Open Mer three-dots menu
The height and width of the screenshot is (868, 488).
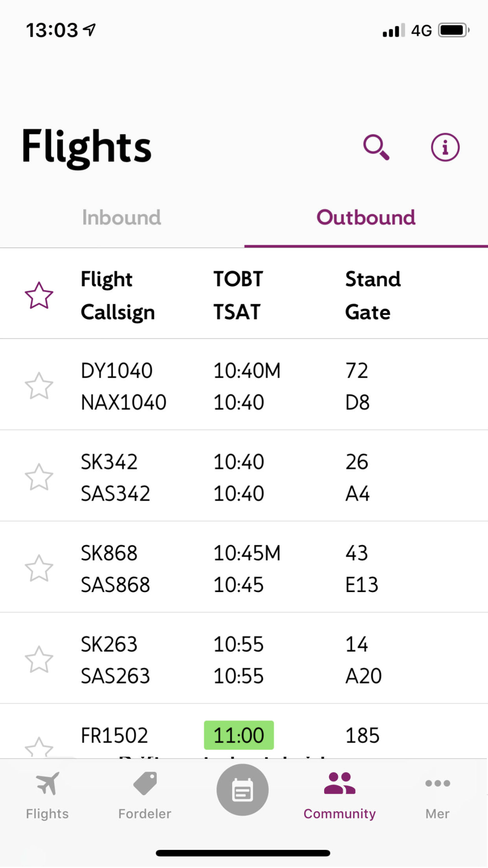click(437, 784)
